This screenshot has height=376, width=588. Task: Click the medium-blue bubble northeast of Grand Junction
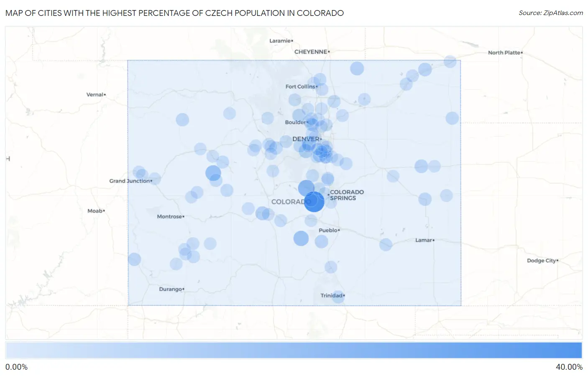(x=213, y=172)
